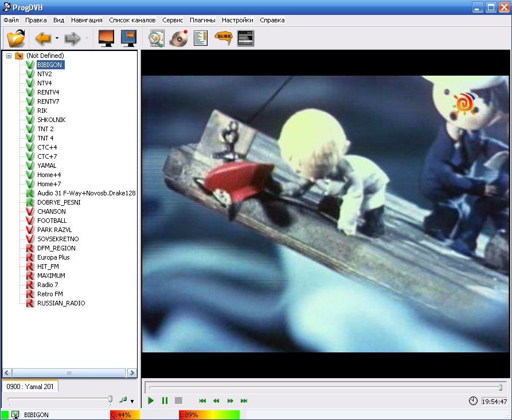Jump to start with skip-previous button
This screenshot has height=420, width=512.
202,401
